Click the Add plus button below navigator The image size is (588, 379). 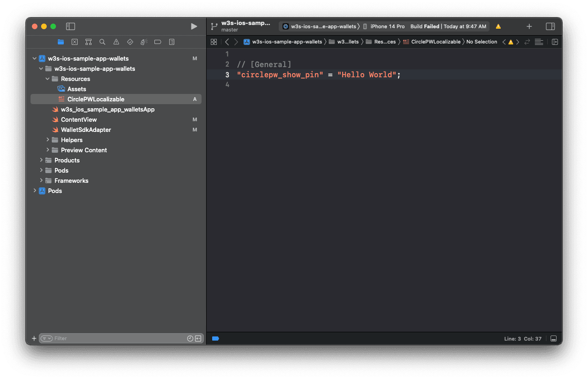[34, 338]
